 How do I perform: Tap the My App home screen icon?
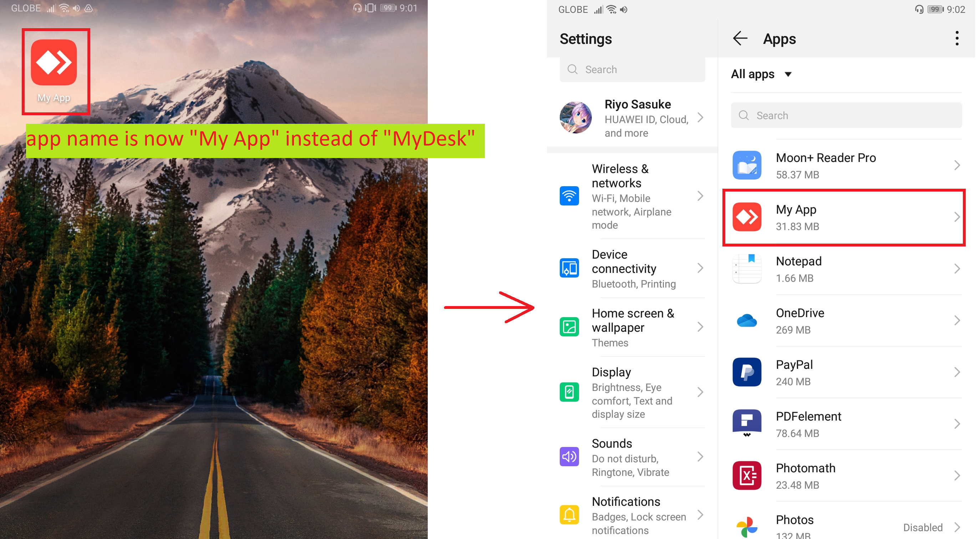tap(54, 63)
